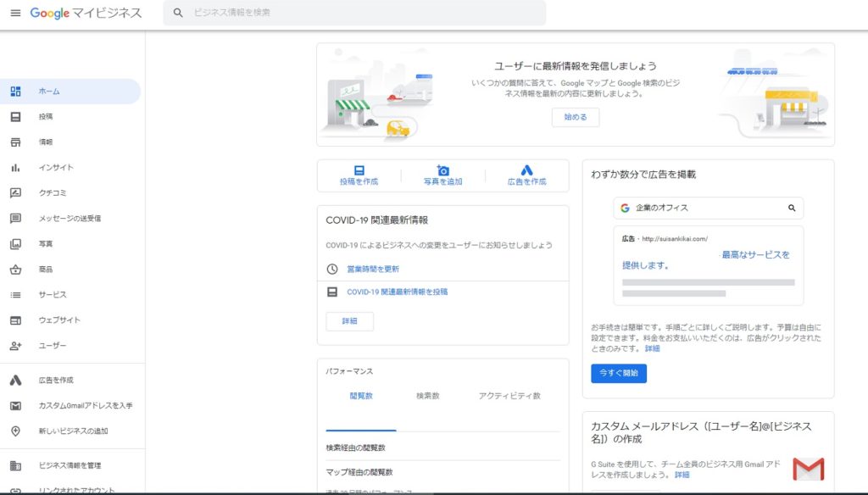Click the search magnifier icon
Viewport: 868px width, 495px height.
[178, 12]
